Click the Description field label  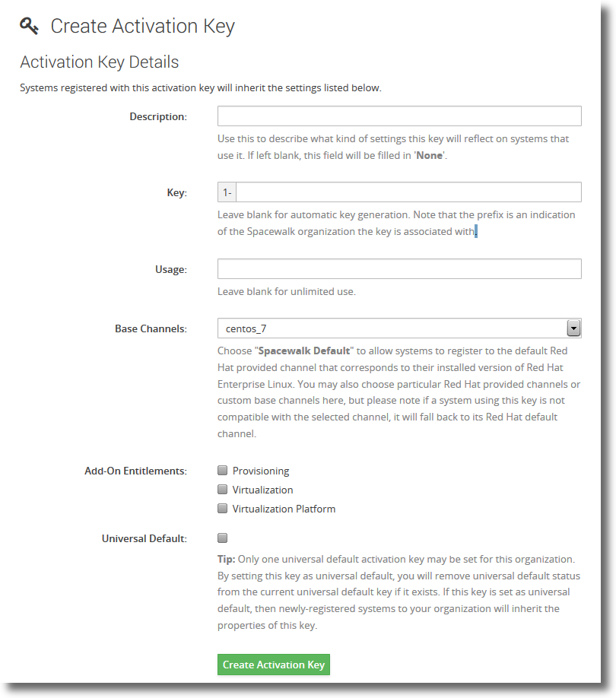pos(158,116)
